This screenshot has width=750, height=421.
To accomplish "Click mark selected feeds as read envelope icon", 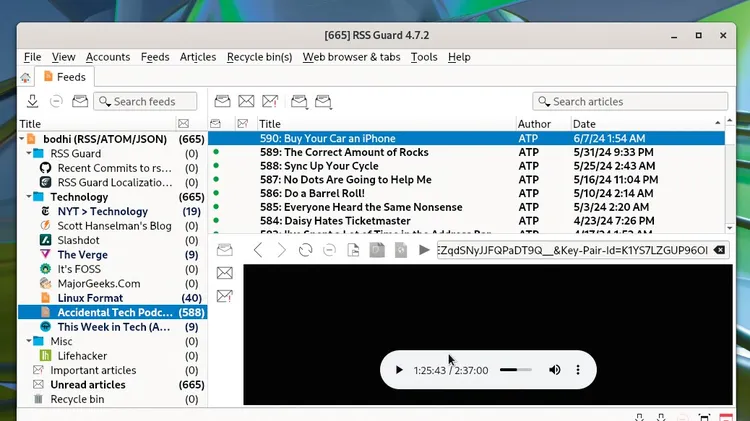I will tap(80, 101).
